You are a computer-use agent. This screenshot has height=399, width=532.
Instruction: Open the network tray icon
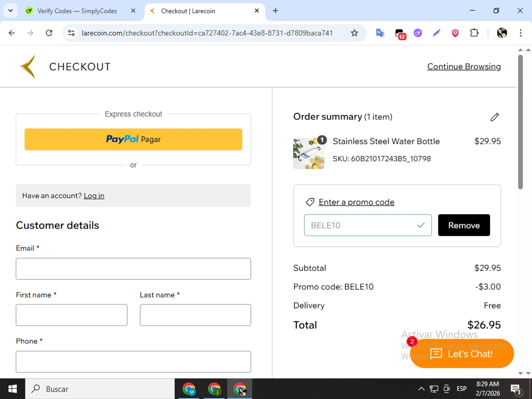(x=434, y=389)
